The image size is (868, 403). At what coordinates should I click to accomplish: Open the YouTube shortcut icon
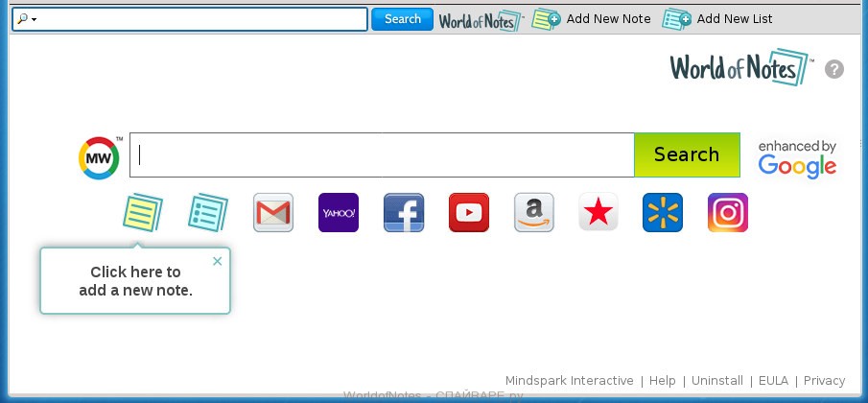tap(469, 213)
